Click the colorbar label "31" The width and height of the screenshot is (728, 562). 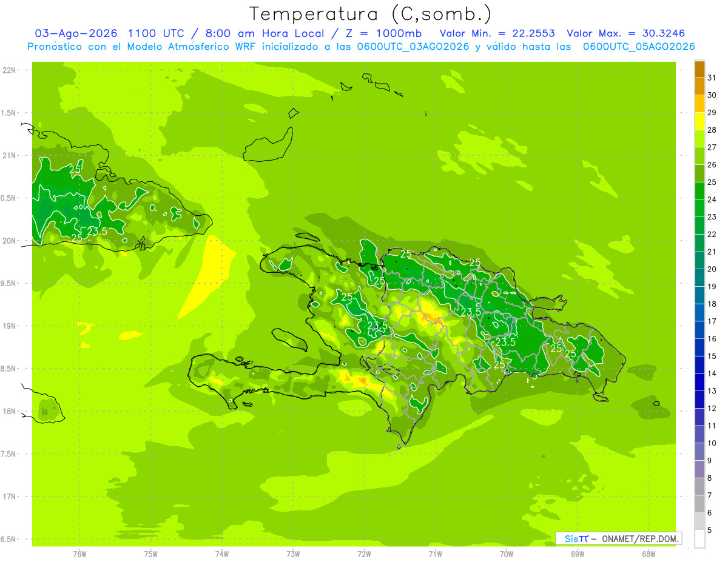tap(712, 78)
